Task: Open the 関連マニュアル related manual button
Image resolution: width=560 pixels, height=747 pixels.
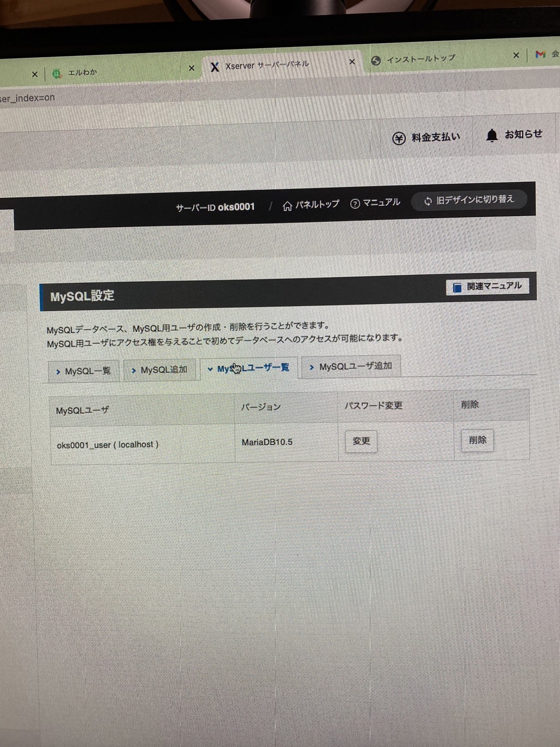Action: coord(487,286)
